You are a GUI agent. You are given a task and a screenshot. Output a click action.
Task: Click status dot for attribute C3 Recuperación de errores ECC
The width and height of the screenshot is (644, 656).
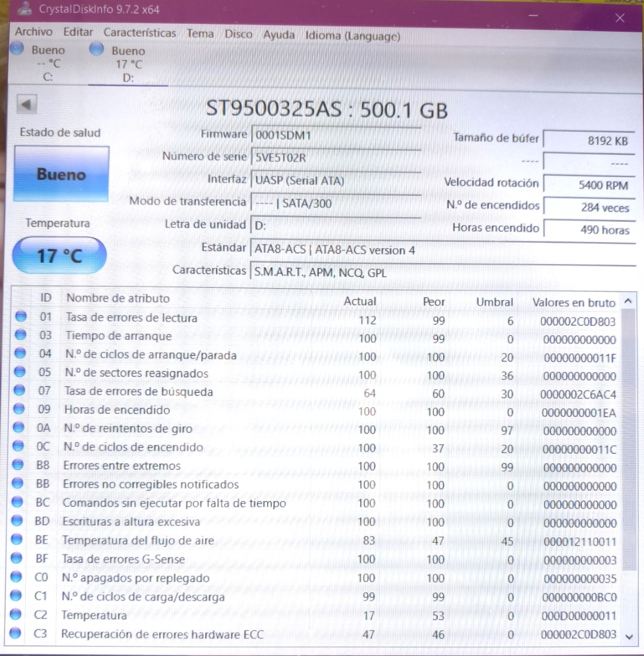pyautogui.click(x=15, y=633)
